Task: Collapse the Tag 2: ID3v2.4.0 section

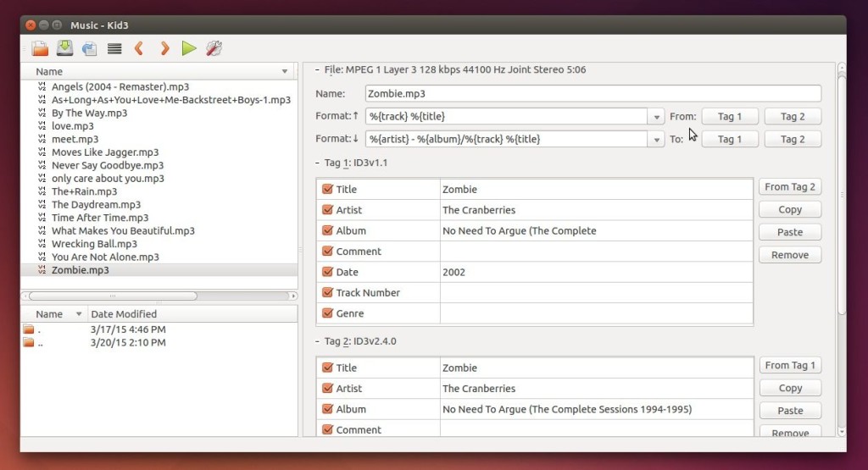Action: [317, 341]
